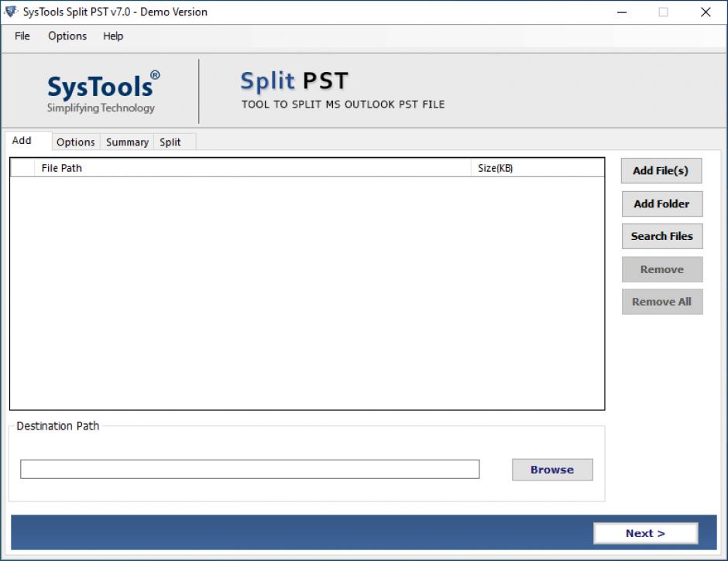Click the Add File(s) button
The height and width of the screenshot is (561, 728).
coord(661,171)
